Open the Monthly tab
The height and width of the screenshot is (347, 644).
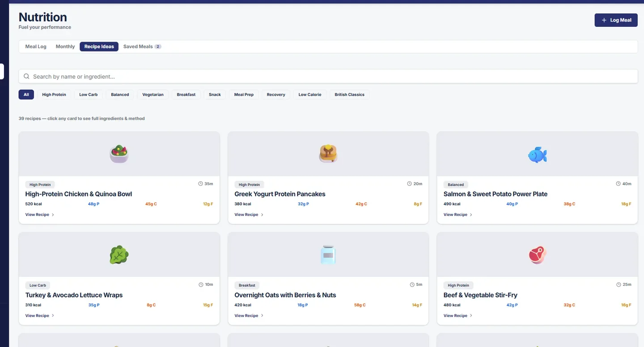[x=65, y=47]
